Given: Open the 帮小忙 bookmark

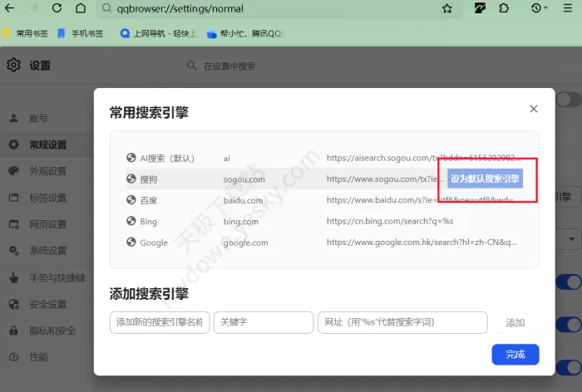Looking at the screenshot, I should [246, 34].
